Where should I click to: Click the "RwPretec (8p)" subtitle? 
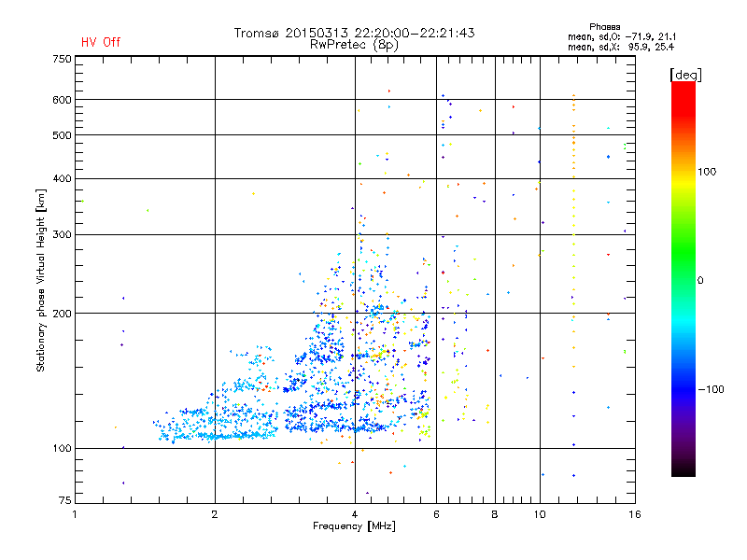pyautogui.click(x=354, y=45)
